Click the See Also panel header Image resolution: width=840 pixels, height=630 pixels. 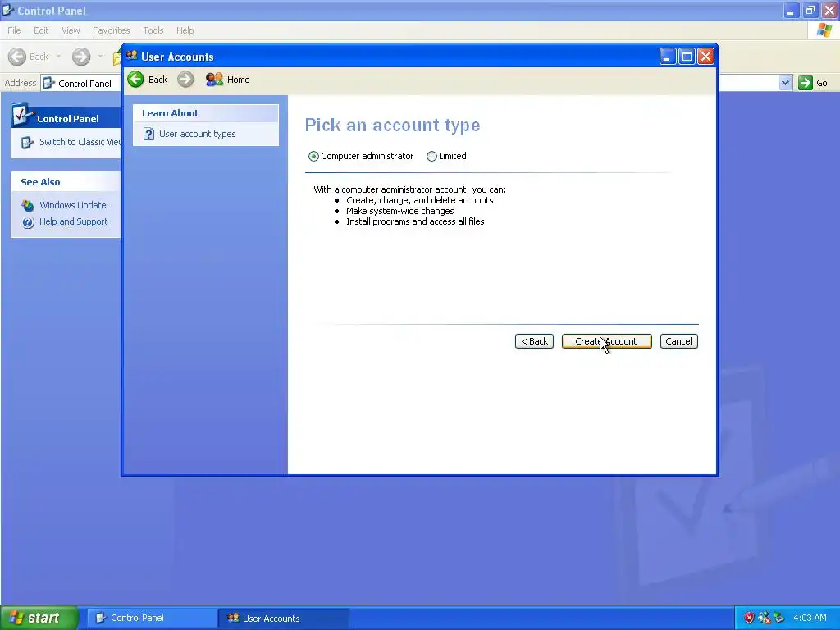(x=66, y=182)
